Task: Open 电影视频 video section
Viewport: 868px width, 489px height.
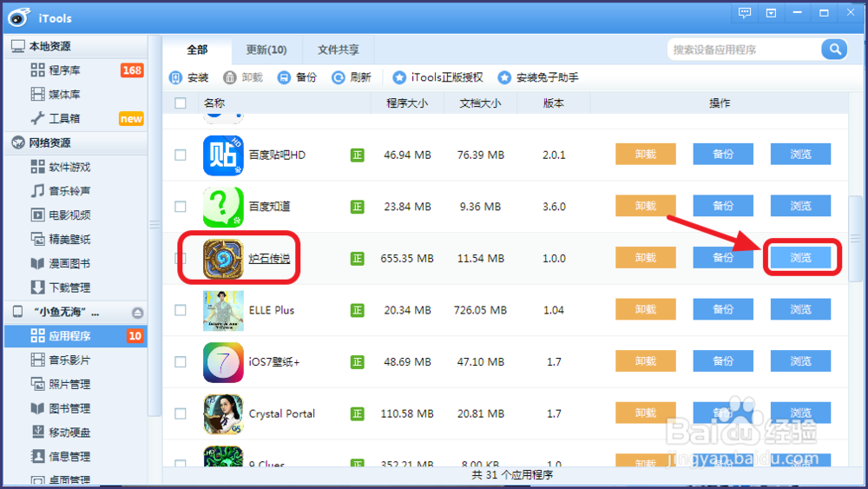Action: pyautogui.click(x=76, y=215)
